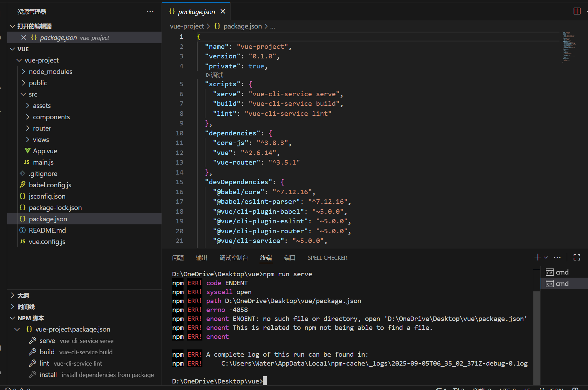Expand the assets folder
Image resolution: width=588 pixels, height=390 pixels.
pyautogui.click(x=27, y=105)
